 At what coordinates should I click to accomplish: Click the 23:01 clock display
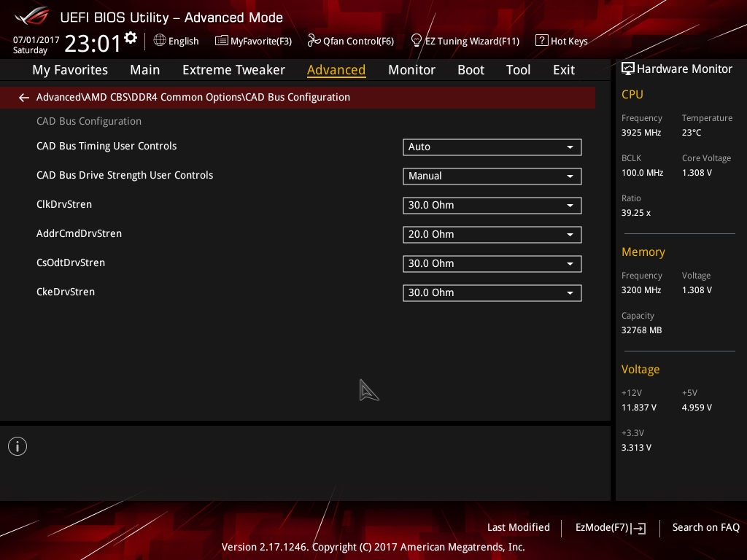(x=93, y=43)
